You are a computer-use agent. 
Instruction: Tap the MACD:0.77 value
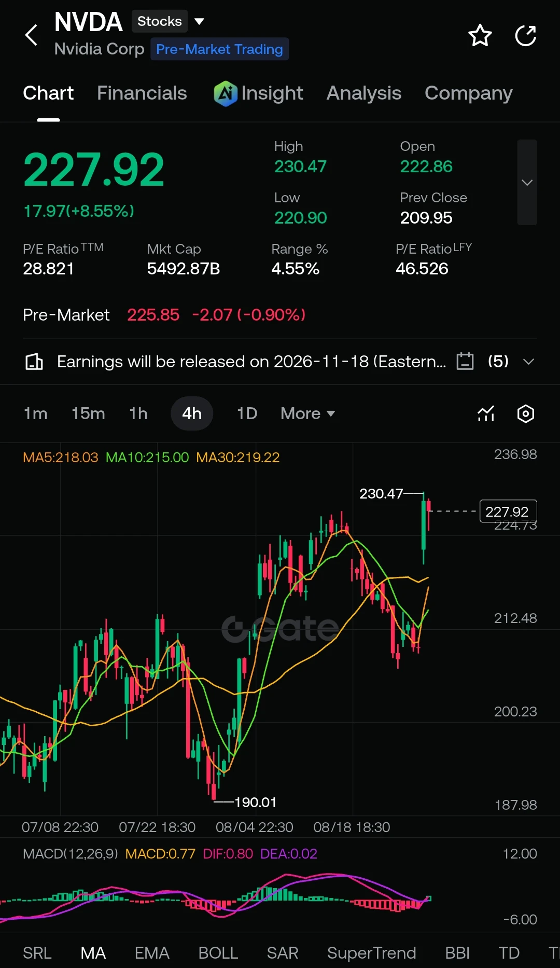pos(160,854)
